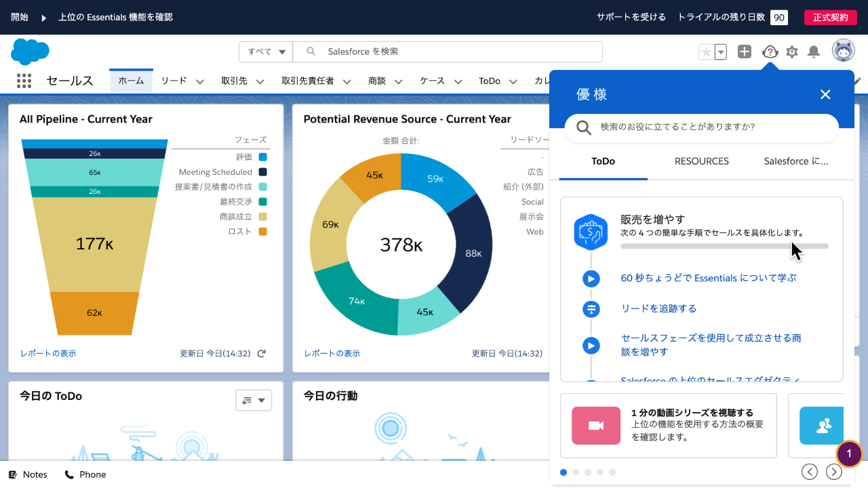
Task: Click the magnifier icon in help panel search
Action: coord(583,127)
